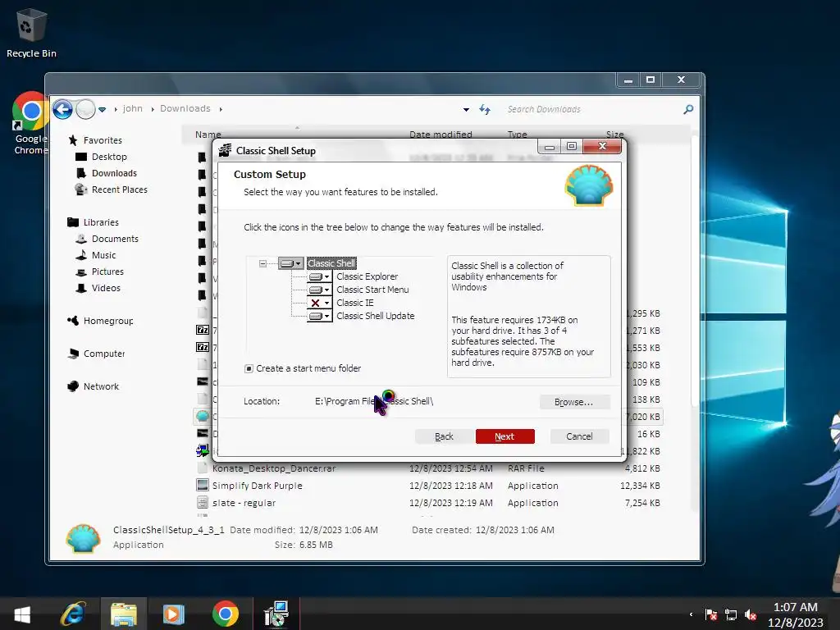Open Music library in navigation pane
The height and width of the screenshot is (630, 840).
tap(103, 255)
